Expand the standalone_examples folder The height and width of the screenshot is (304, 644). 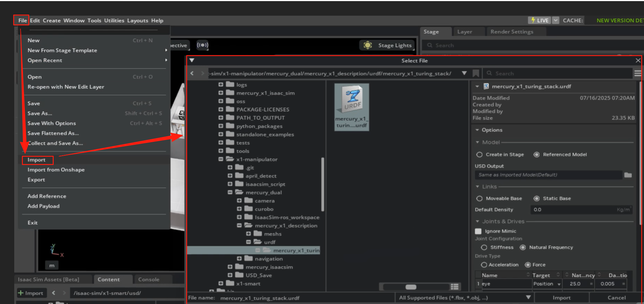[221, 134]
